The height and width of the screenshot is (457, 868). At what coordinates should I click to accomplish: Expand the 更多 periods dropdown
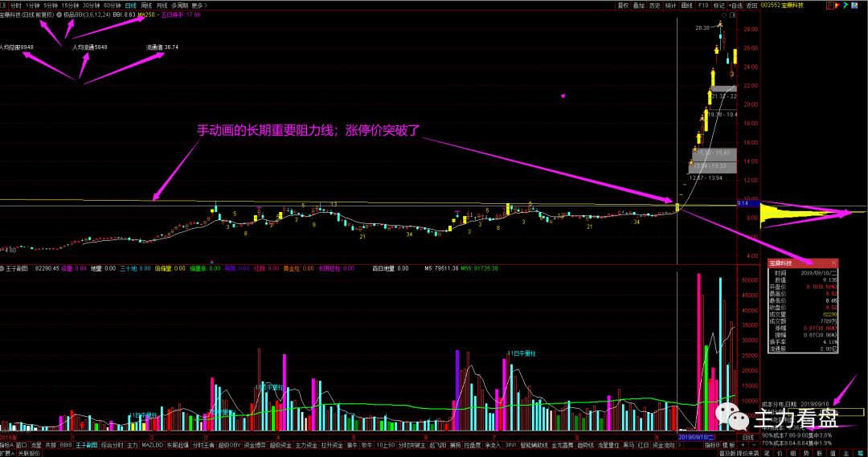point(199,6)
